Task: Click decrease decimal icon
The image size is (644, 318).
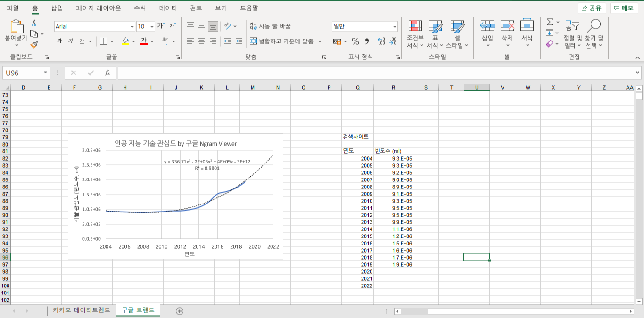Action: click(393, 41)
